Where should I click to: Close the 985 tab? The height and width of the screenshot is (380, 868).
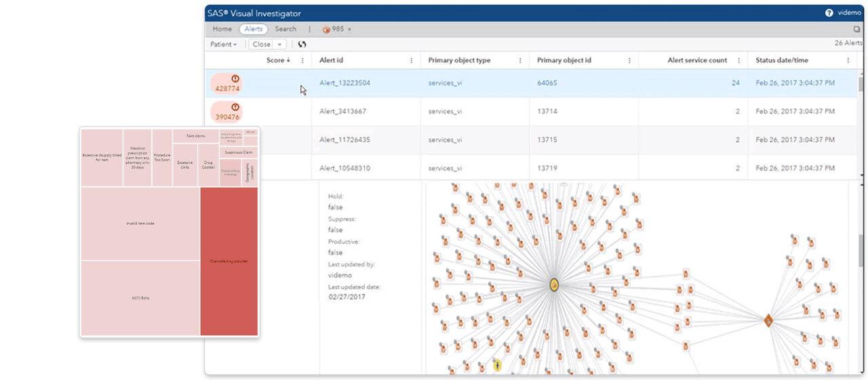click(349, 29)
